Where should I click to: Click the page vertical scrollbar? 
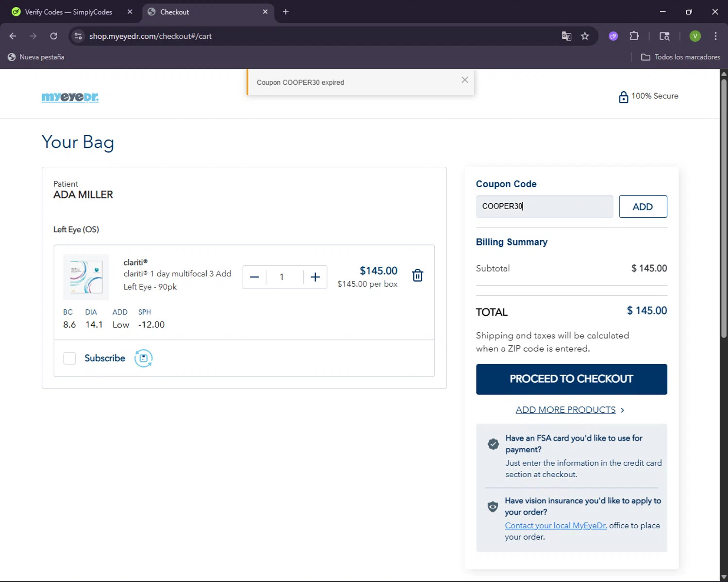(x=724, y=209)
